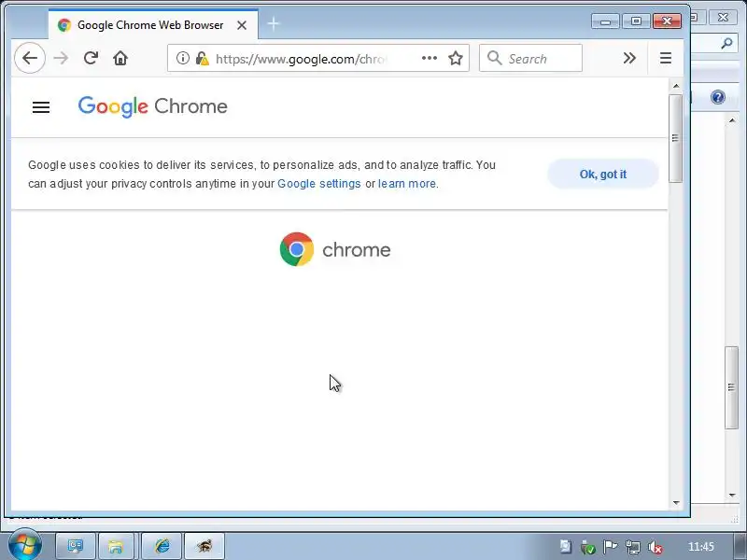Open the Firefox hamburger menu
Viewport: 747px width, 560px height.
(x=666, y=58)
